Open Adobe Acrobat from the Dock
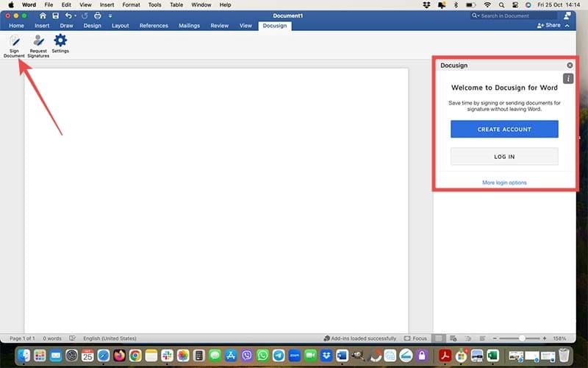 (445, 356)
